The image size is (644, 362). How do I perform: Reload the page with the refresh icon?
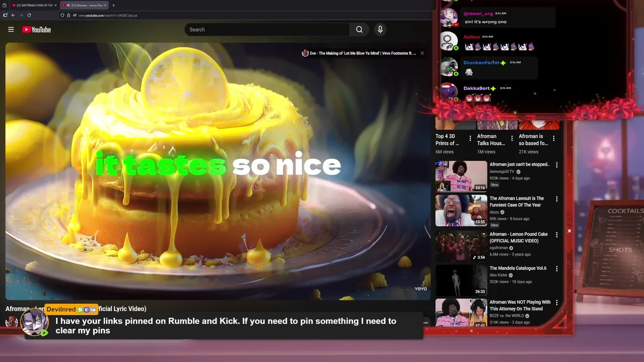pyautogui.click(x=29, y=15)
